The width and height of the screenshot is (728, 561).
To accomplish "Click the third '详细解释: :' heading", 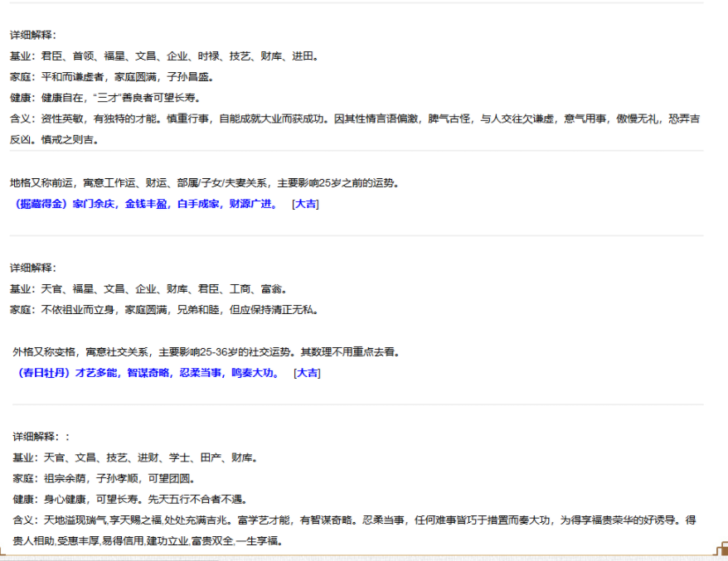I will click(x=41, y=437).
